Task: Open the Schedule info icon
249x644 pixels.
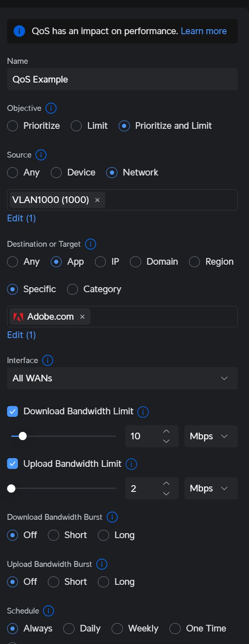Action: (x=48, y=611)
